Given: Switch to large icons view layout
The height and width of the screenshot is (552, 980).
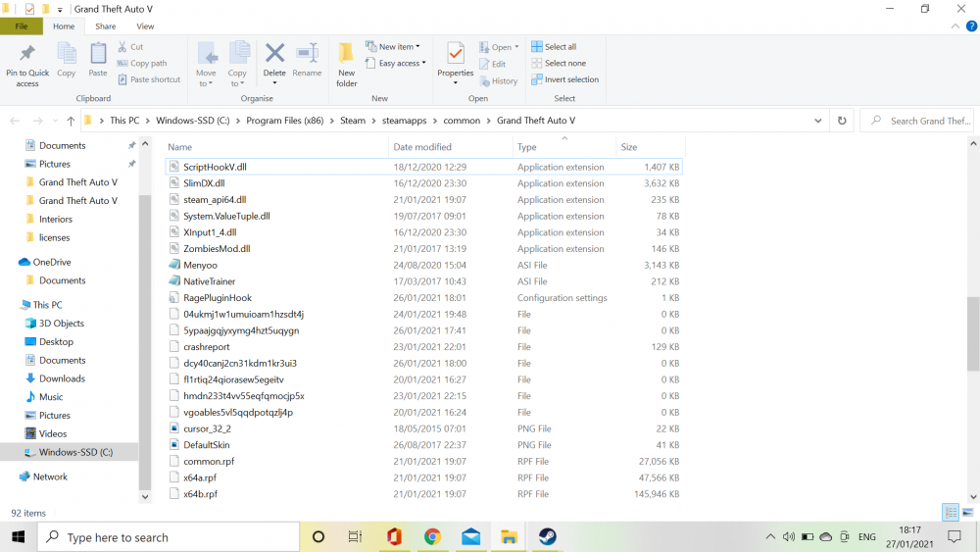Looking at the screenshot, I should point(967,513).
